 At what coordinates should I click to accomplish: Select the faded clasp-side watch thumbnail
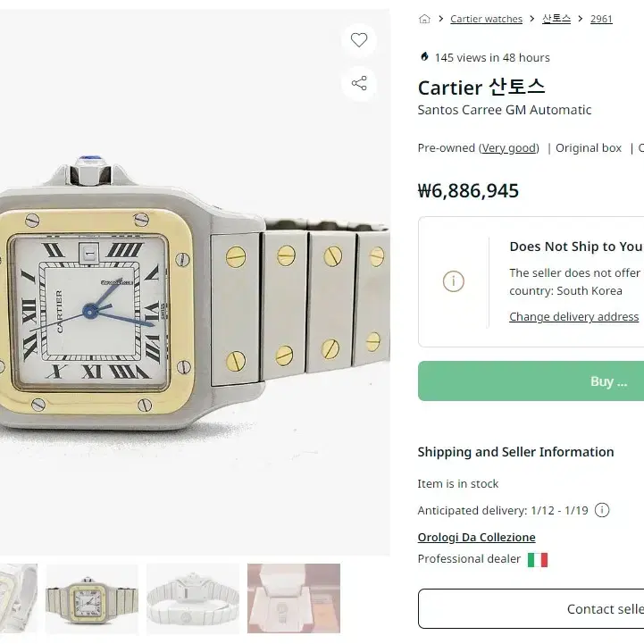coord(193,598)
